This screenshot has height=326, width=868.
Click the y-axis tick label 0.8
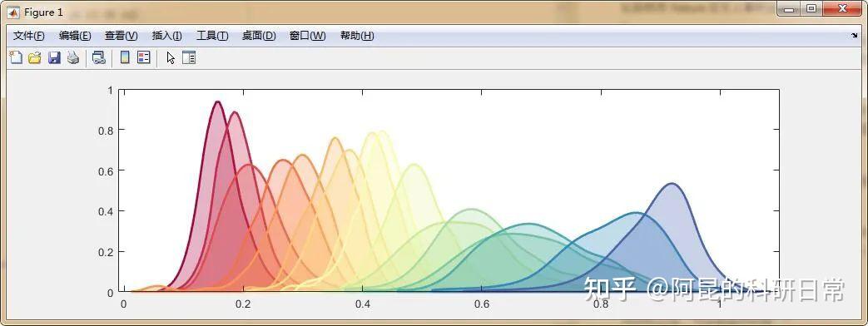point(106,130)
